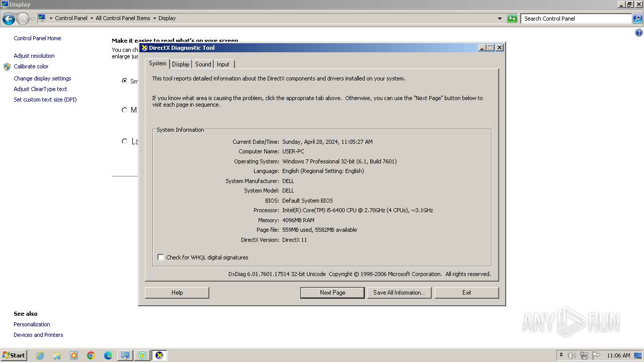Click into Search Control Panel field
The width and height of the screenshot is (644, 362).
pyautogui.click(x=576, y=19)
